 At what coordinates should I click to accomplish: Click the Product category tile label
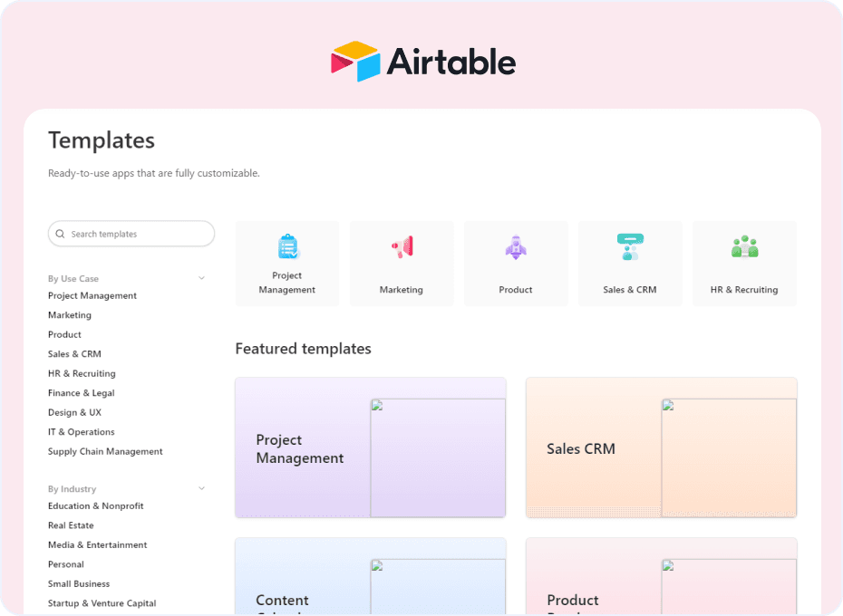click(x=516, y=290)
